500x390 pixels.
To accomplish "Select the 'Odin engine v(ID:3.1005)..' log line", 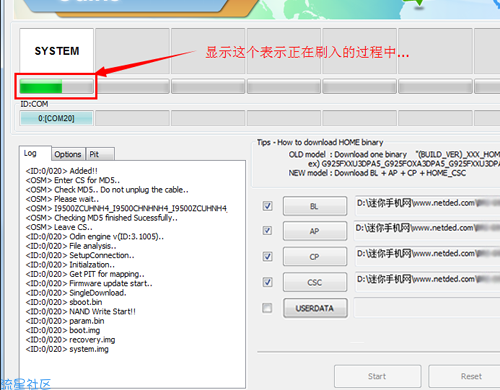I will (95, 237).
